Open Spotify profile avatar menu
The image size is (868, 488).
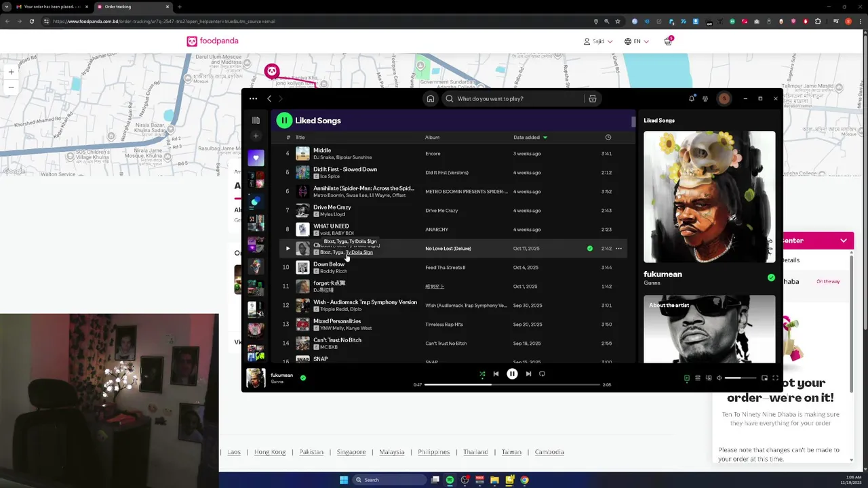click(724, 99)
